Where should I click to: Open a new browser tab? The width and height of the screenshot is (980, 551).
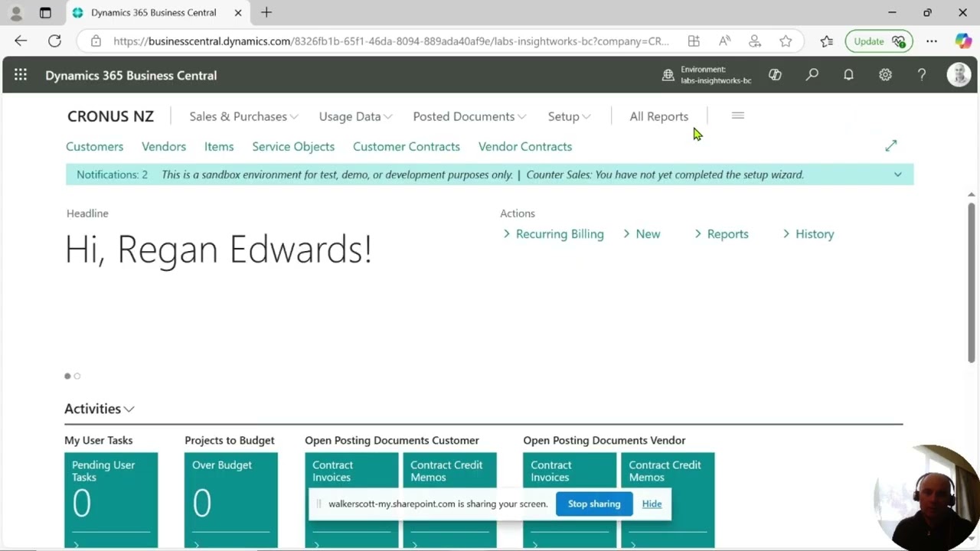tap(266, 12)
